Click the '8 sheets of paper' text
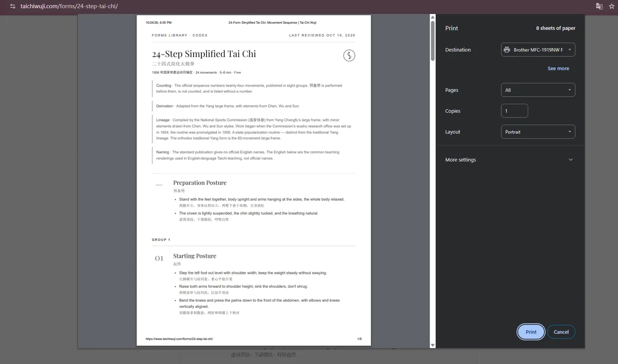The width and height of the screenshot is (618, 364). 556,28
